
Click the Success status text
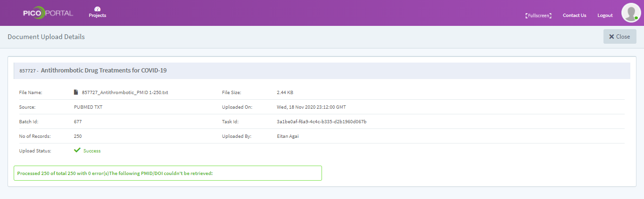tap(92, 151)
